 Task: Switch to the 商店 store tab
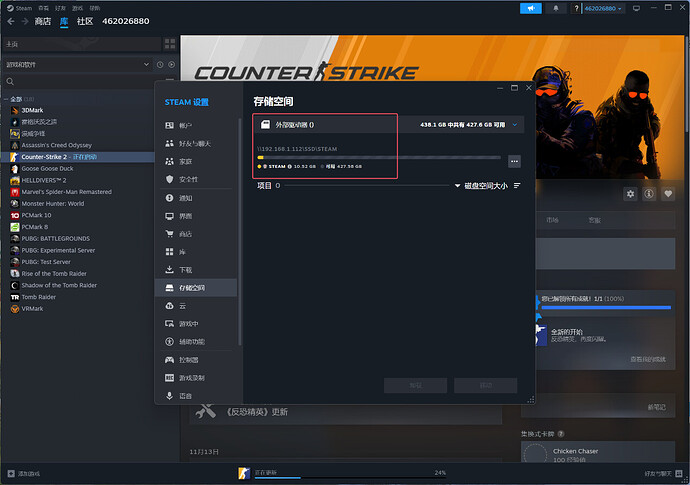point(42,21)
